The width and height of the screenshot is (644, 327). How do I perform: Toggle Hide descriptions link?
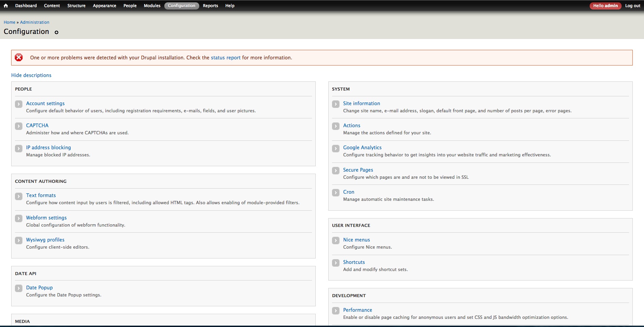pyautogui.click(x=31, y=75)
